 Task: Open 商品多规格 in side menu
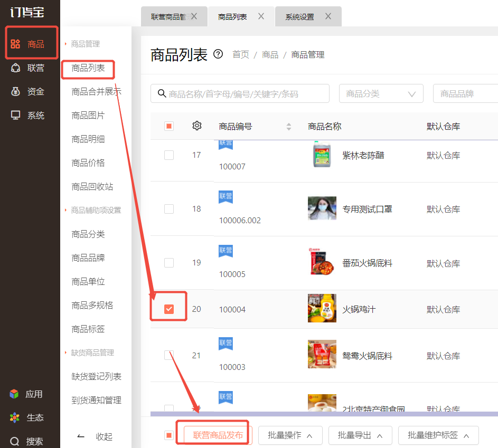pyautogui.click(x=92, y=305)
